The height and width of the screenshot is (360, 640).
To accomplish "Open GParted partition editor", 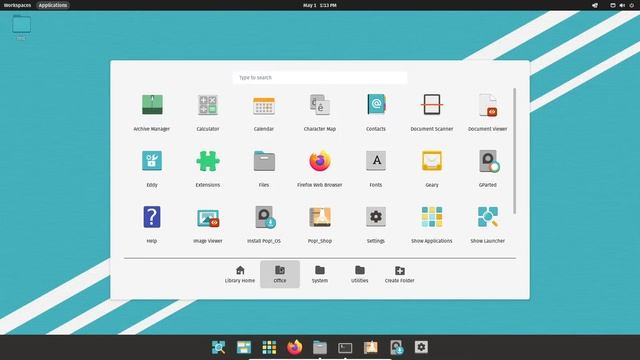I will point(487,168).
